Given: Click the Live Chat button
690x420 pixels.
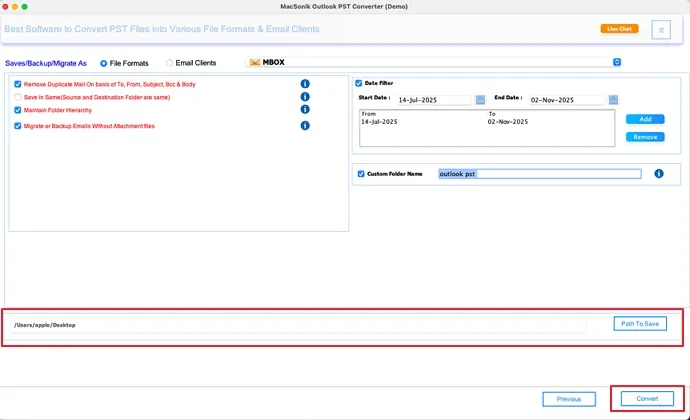Looking at the screenshot, I should (619, 29).
